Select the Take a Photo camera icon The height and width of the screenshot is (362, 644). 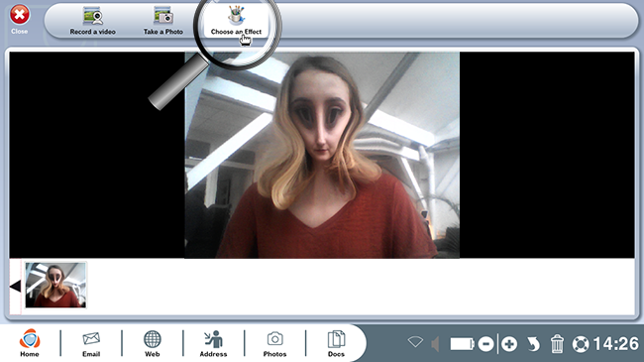click(163, 15)
